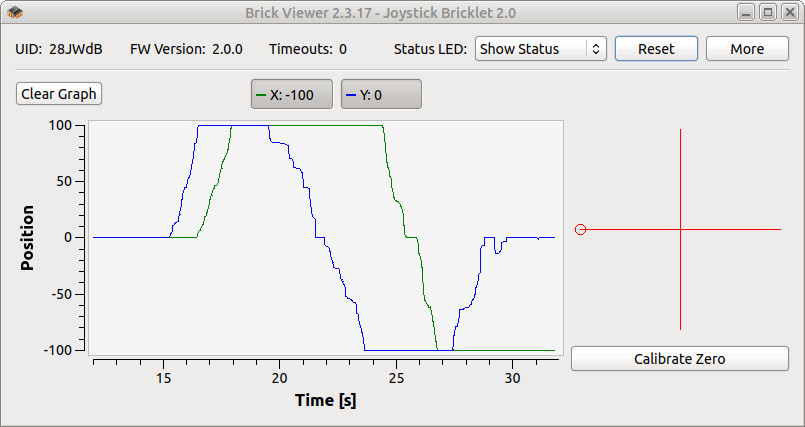The height and width of the screenshot is (427, 805).
Task: Toggle the X: -100 curve visibility button
Action: click(292, 94)
